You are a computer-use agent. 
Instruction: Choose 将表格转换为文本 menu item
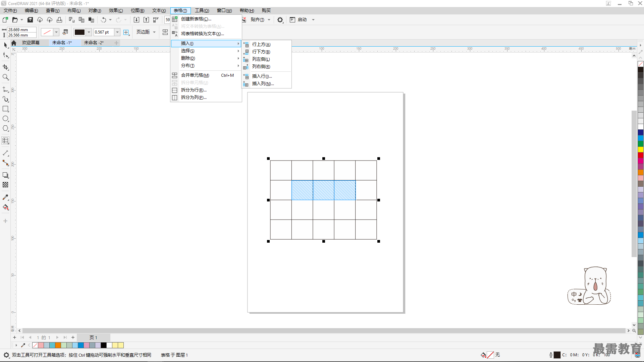pyautogui.click(x=206, y=34)
